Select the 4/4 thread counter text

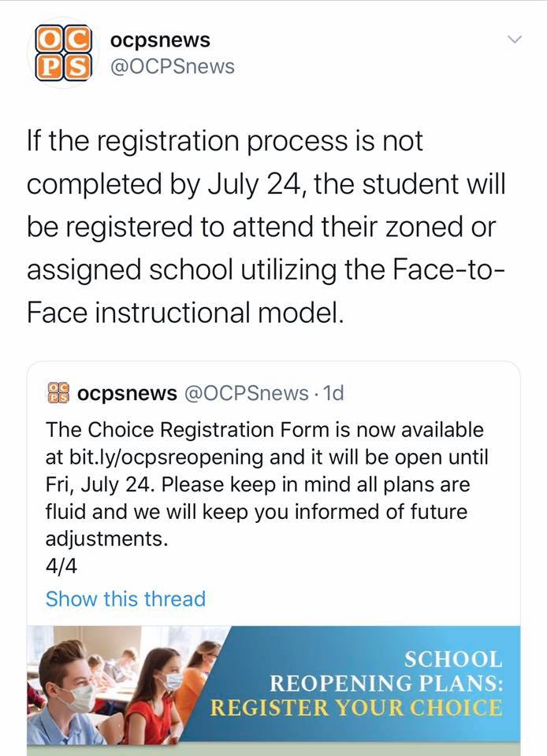coord(61,566)
